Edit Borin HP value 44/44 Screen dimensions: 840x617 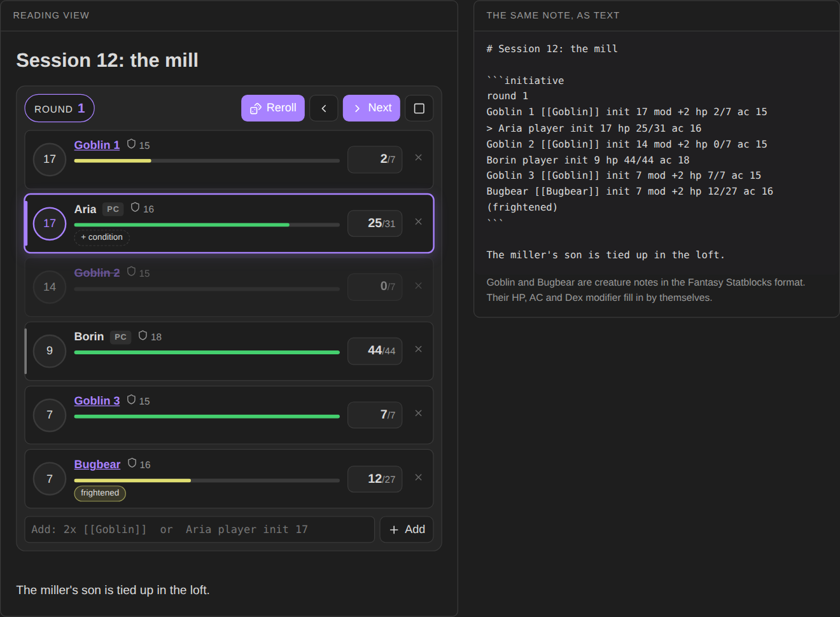tap(375, 350)
